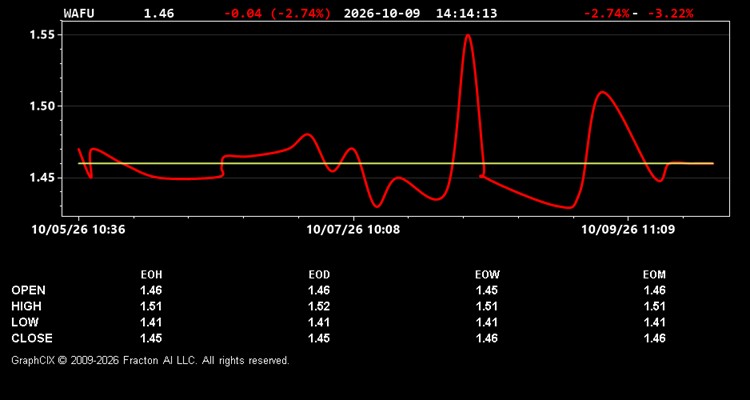The height and width of the screenshot is (400, 750).
Task: Select the date 2026-10-09 in header
Action: [x=382, y=13]
